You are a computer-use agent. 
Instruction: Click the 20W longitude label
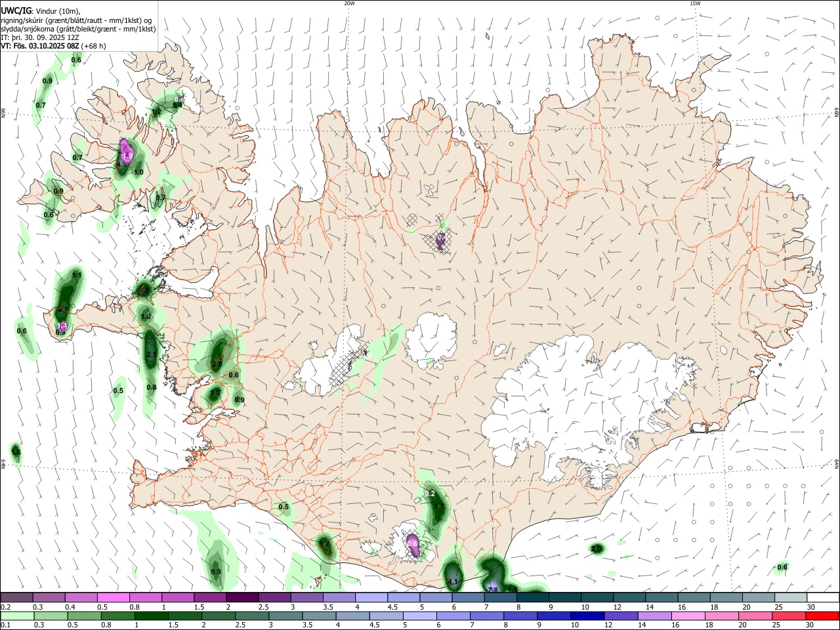tap(349, 3)
